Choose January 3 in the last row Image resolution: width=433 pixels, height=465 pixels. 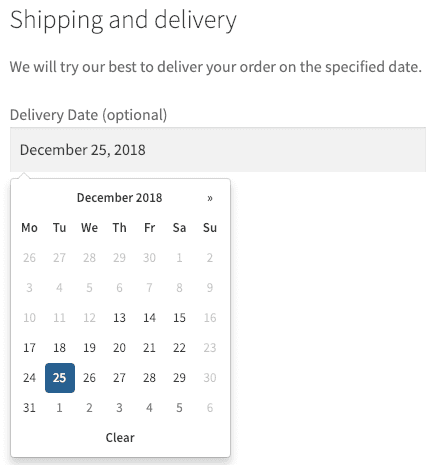[119, 408]
